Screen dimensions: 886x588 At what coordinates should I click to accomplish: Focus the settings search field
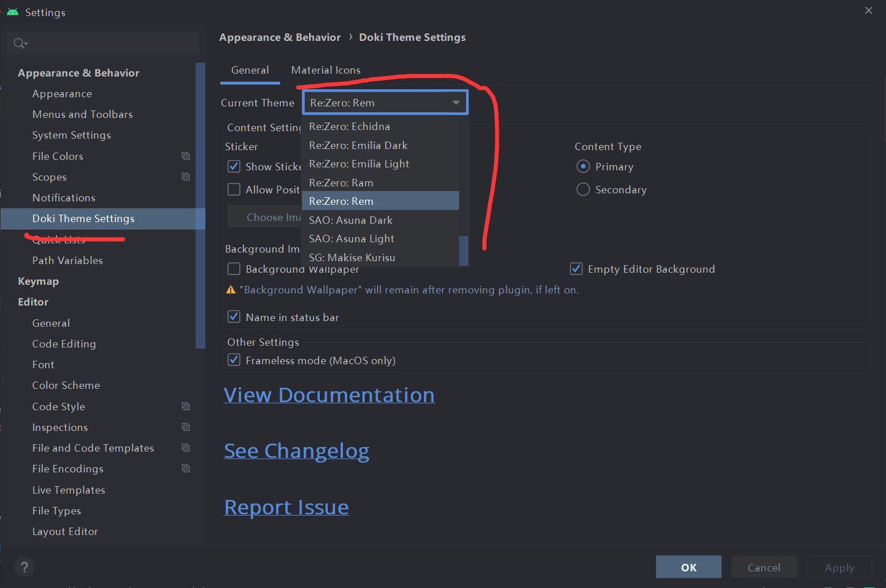(x=104, y=43)
